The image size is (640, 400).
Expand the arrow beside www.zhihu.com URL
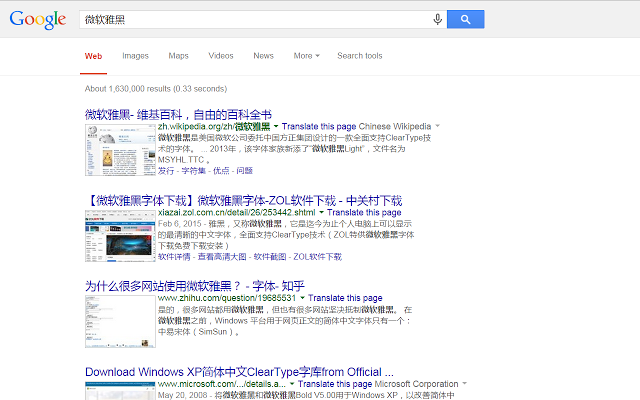point(302,298)
